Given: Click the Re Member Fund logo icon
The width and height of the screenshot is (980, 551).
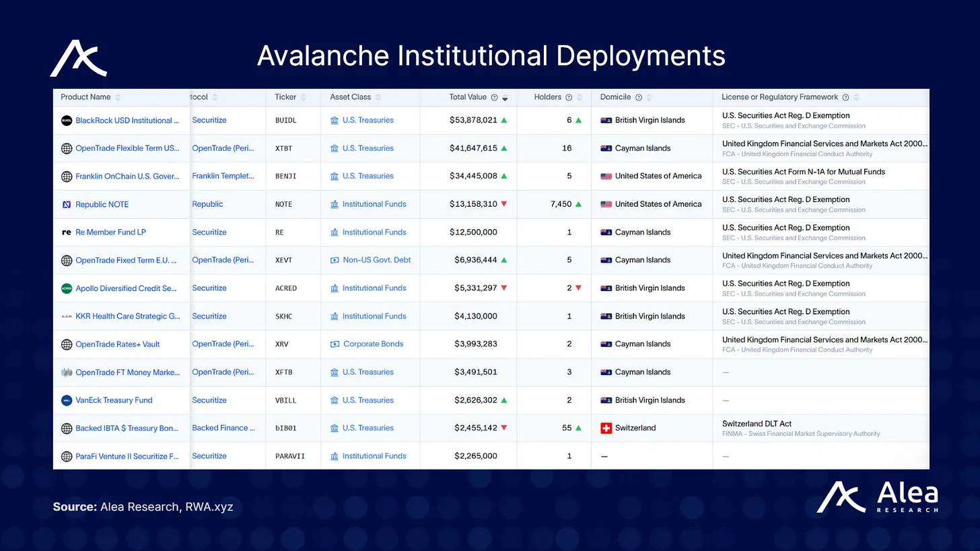Looking at the screenshot, I should pyautogui.click(x=67, y=232).
